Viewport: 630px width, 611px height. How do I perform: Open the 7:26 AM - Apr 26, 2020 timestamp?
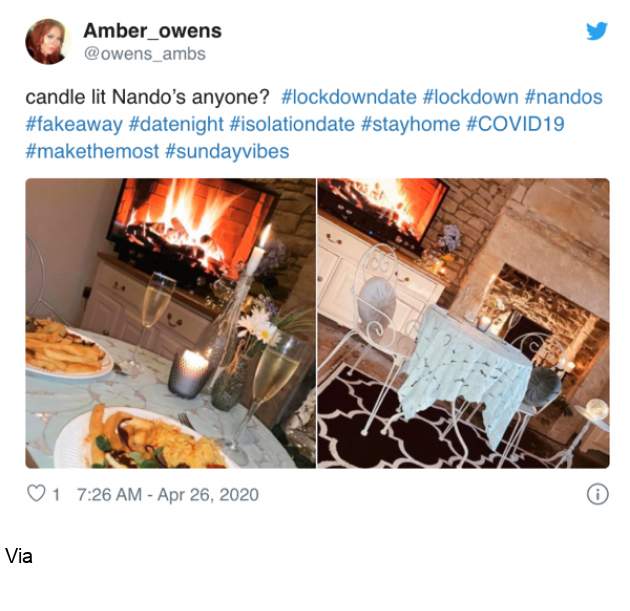tap(168, 494)
